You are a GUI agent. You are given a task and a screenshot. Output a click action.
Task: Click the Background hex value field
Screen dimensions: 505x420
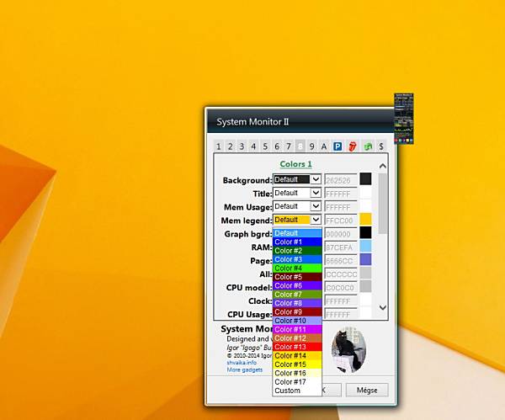click(x=341, y=180)
